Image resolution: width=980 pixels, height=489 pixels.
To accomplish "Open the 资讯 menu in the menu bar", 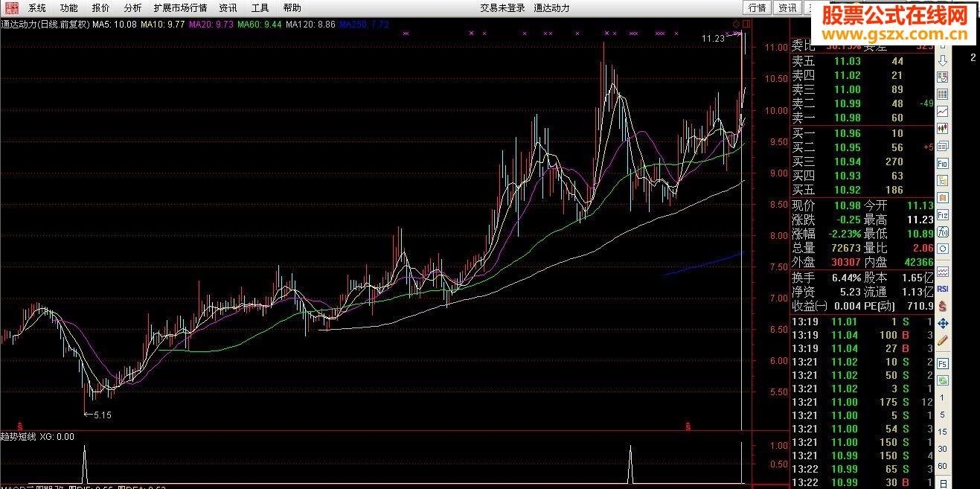I will click(228, 8).
